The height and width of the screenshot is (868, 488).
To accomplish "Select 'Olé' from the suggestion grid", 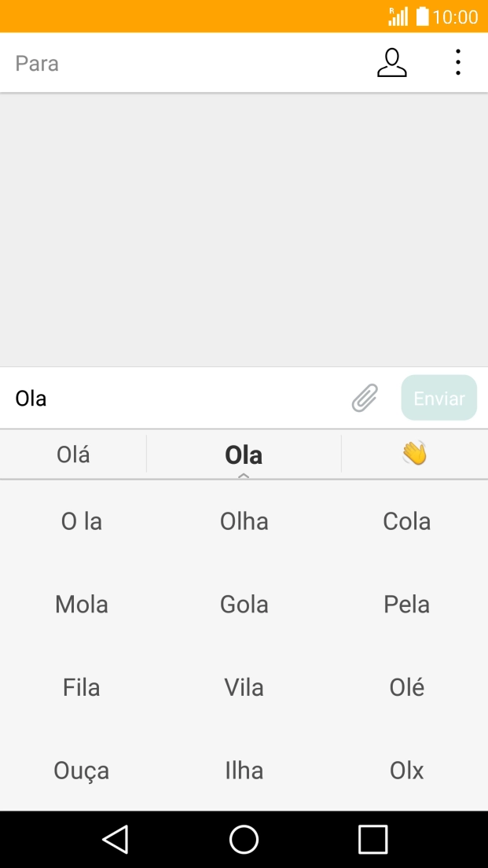I will tap(406, 687).
